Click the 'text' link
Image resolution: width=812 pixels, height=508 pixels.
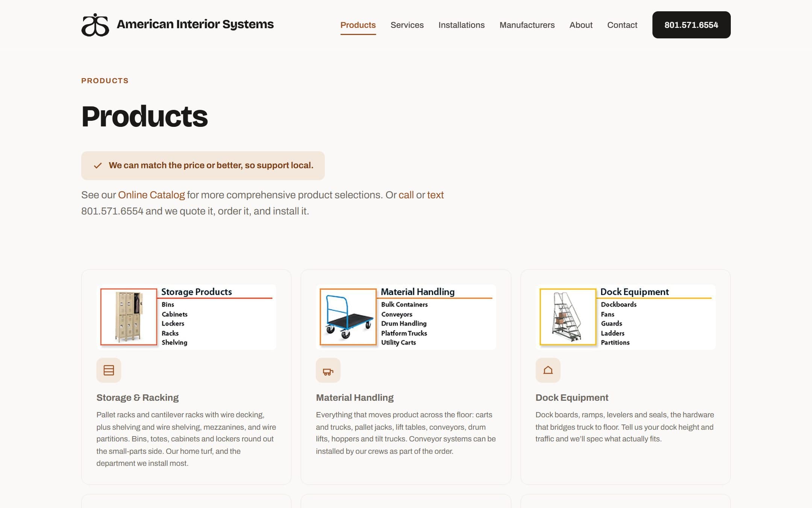(x=435, y=195)
